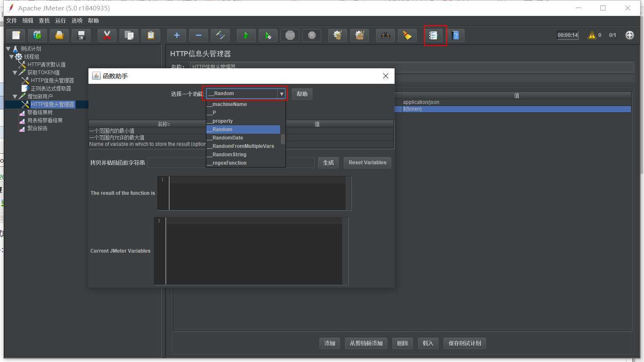Choose __regexFunction in the list
This screenshot has width=644, height=362.
[243, 163]
